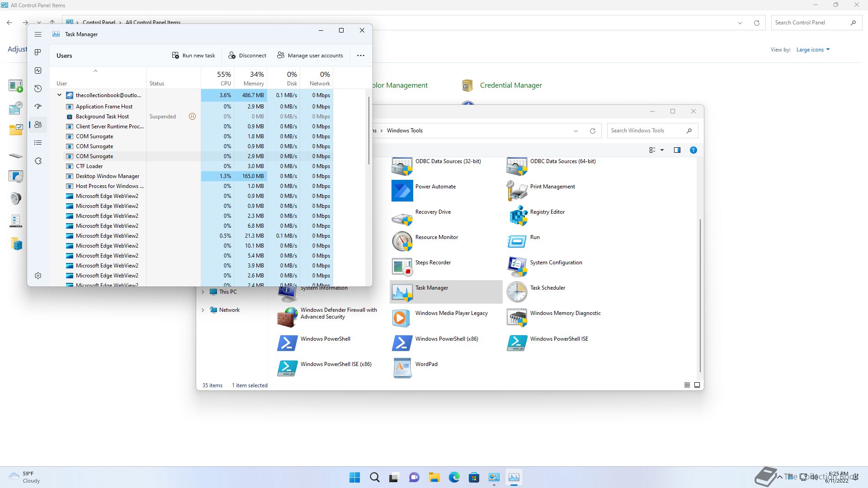The image size is (868, 488).
Task: Open Startup apps page in Task Manager sidebar
Action: click(38, 107)
